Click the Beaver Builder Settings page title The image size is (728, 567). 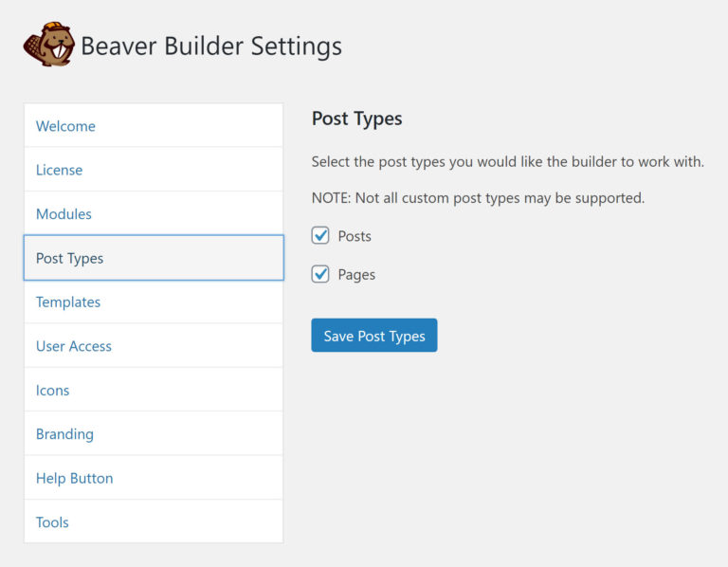211,46
